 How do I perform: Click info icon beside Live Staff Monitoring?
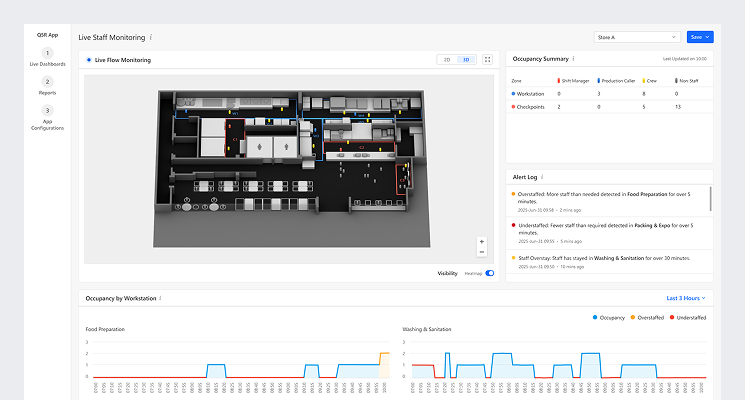(151, 37)
